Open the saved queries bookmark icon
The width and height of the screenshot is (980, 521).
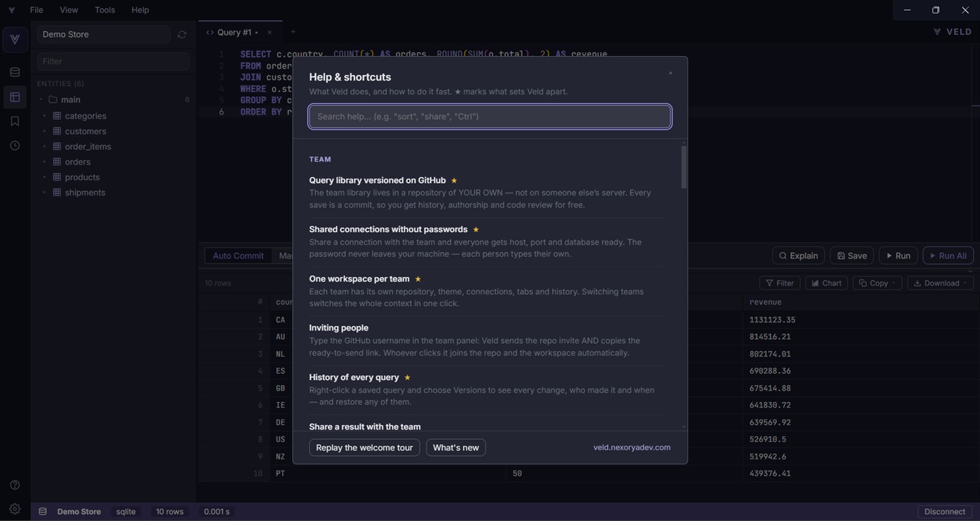pyautogui.click(x=15, y=121)
